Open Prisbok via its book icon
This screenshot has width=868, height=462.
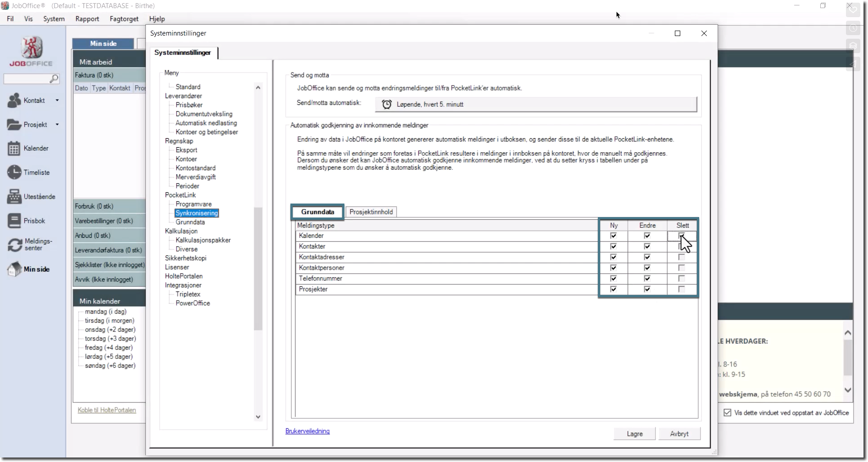tap(14, 221)
